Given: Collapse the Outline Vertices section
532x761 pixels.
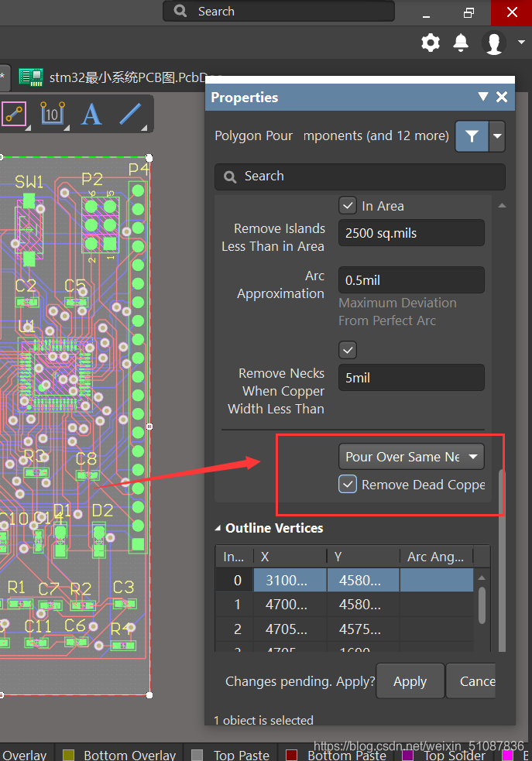Looking at the screenshot, I should [218, 528].
